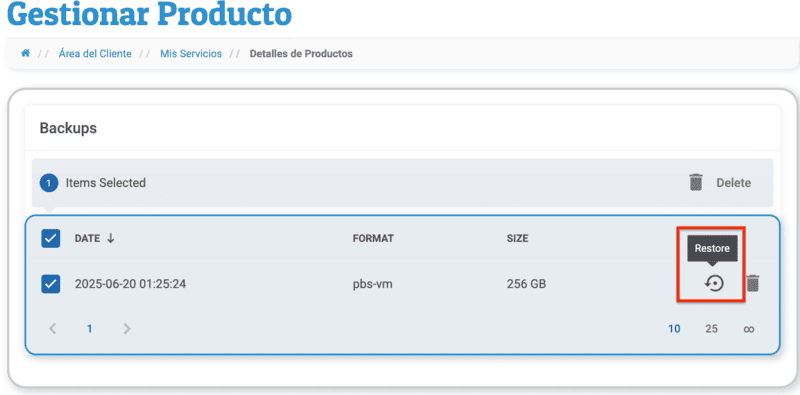Select the 2025-06-20 01:25:24 date cell
The height and width of the screenshot is (395, 800).
(x=130, y=284)
